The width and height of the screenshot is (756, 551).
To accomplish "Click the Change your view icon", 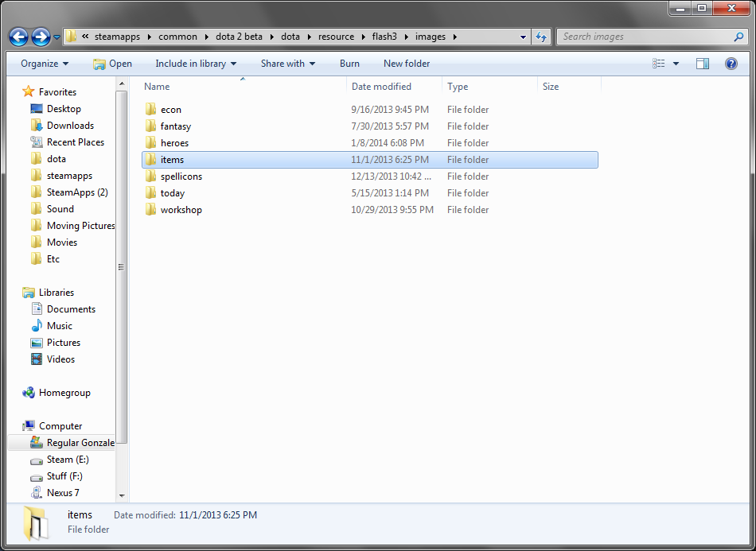I will click(659, 64).
